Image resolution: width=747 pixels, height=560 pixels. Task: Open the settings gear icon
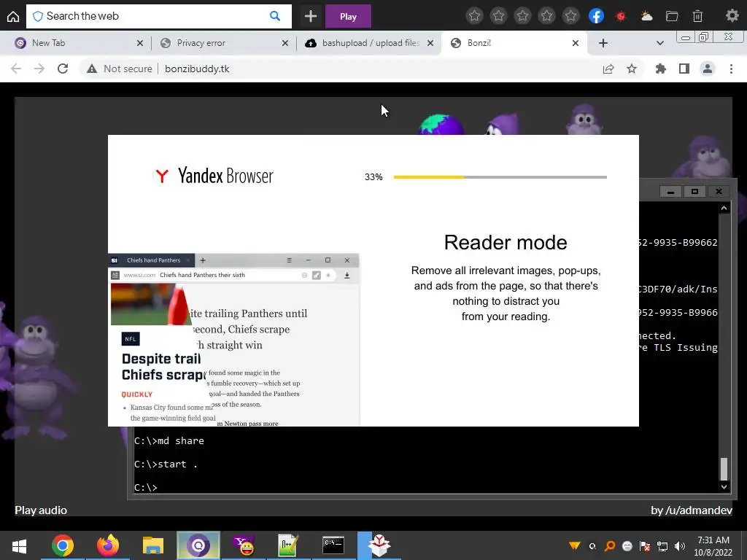pos(732,16)
